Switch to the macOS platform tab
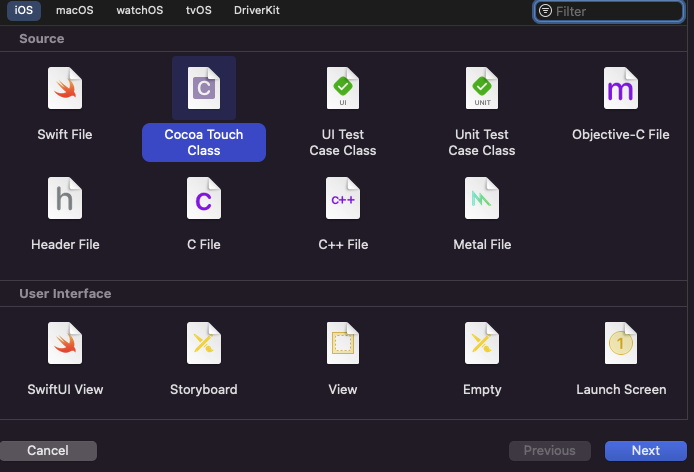This screenshot has width=694, height=472. pyautogui.click(x=74, y=10)
